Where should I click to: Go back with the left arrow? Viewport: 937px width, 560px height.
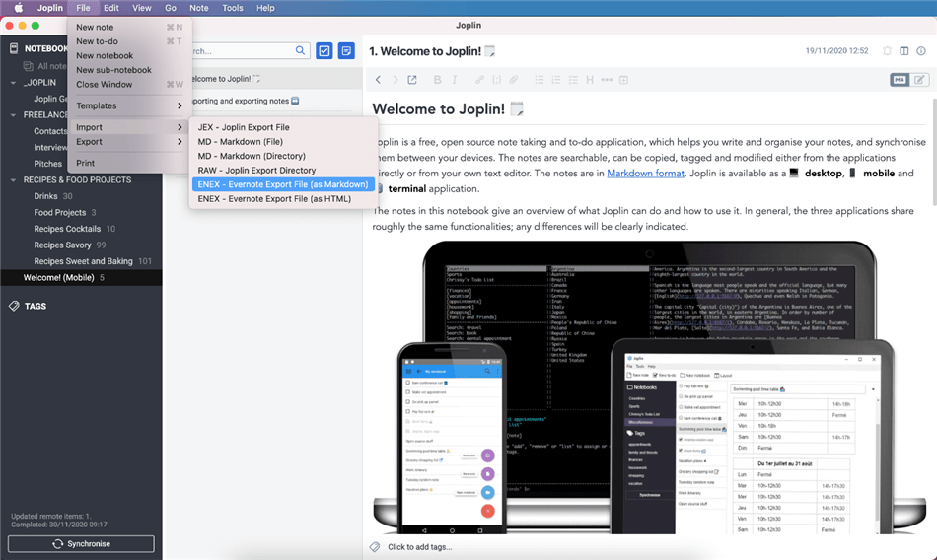pyautogui.click(x=378, y=80)
